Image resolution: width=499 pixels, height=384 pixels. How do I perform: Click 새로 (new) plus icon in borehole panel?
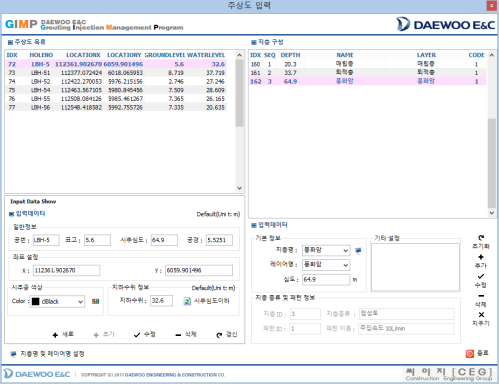pyautogui.click(x=55, y=335)
